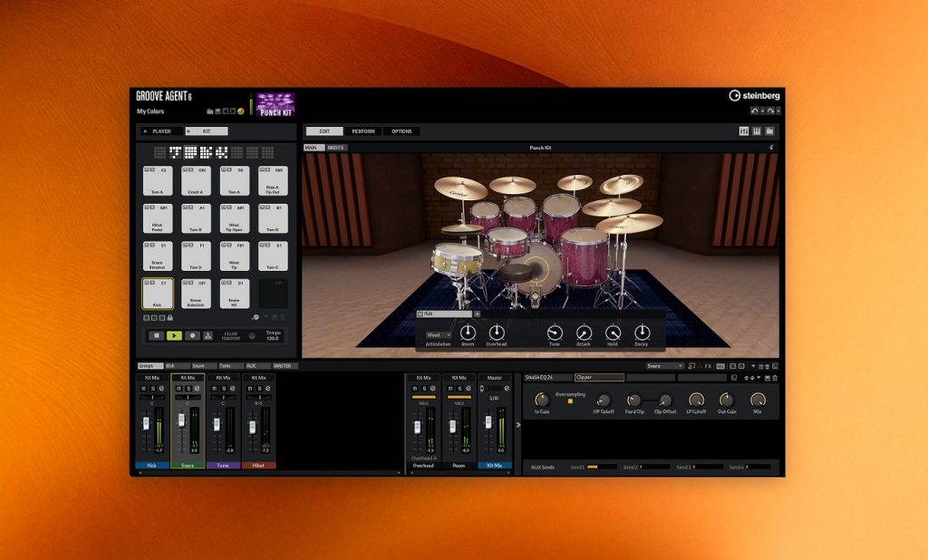Open the Wood articulation dropdown
This screenshot has width=928, height=560.
pyautogui.click(x=438, y=334)
